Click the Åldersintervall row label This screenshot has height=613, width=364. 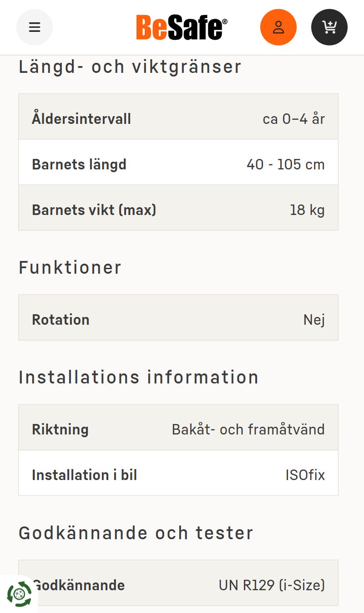(81, 119)
